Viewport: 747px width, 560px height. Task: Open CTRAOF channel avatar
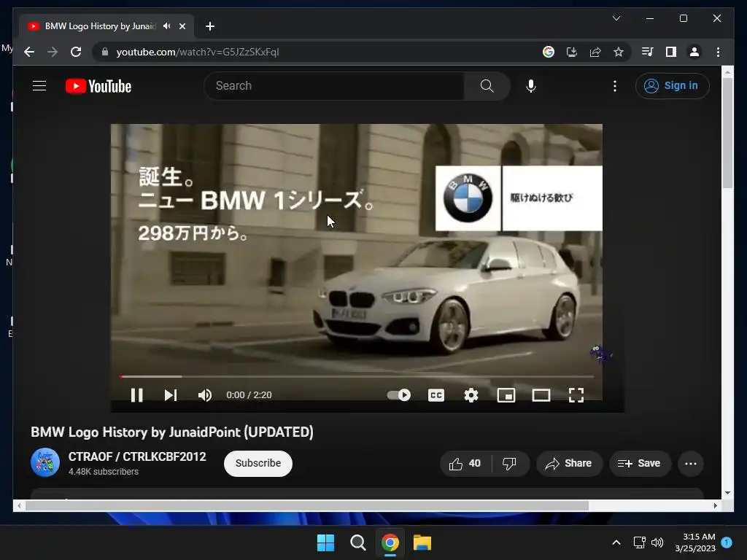coord(45,462)
